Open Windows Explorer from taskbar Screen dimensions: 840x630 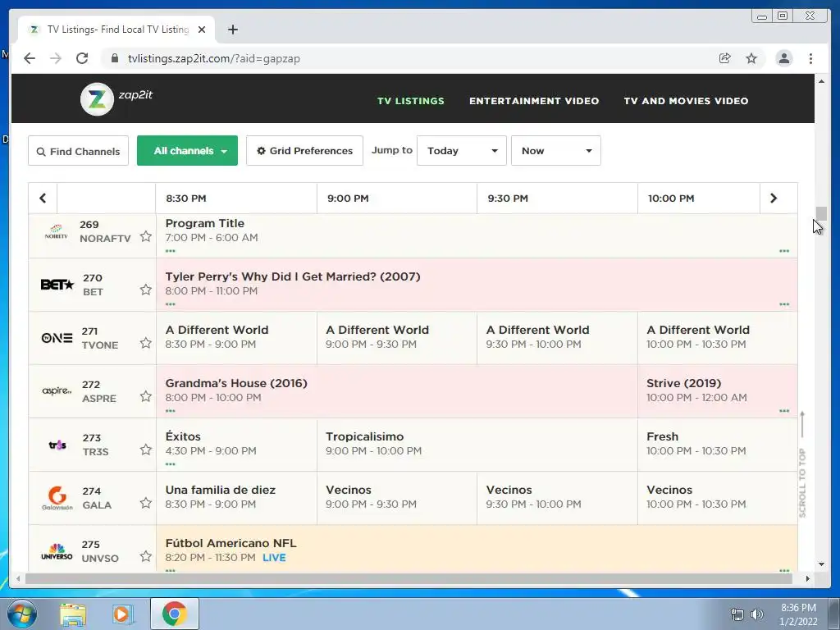click(x=73, y=614)
